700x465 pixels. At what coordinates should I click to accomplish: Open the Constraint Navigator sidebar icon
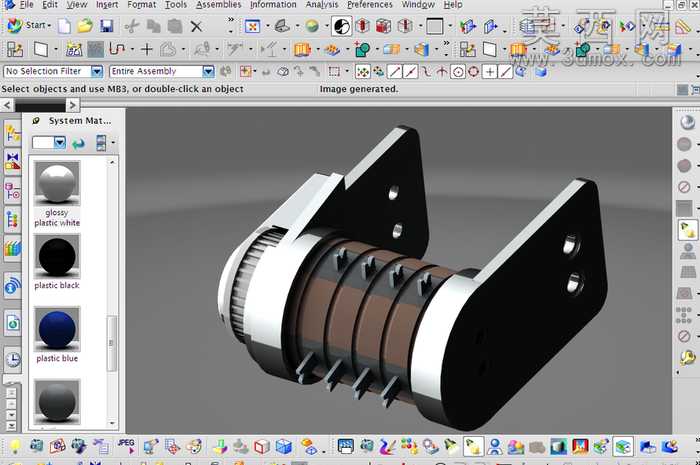pyautogui.click(x=12, y=162)
